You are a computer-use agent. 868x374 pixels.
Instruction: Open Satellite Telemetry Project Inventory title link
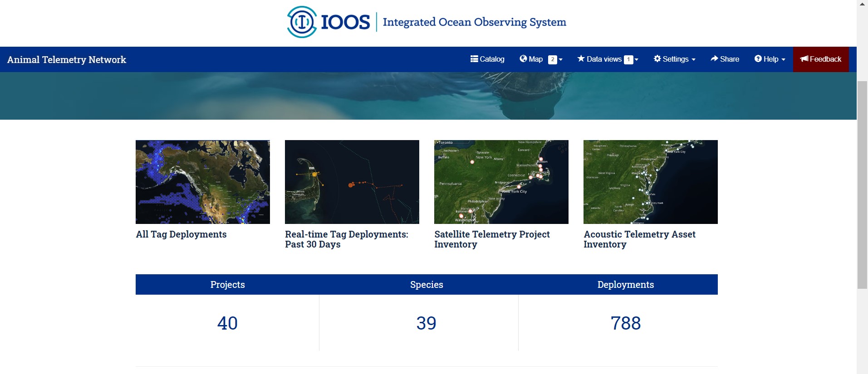click(x=492, y=239)
